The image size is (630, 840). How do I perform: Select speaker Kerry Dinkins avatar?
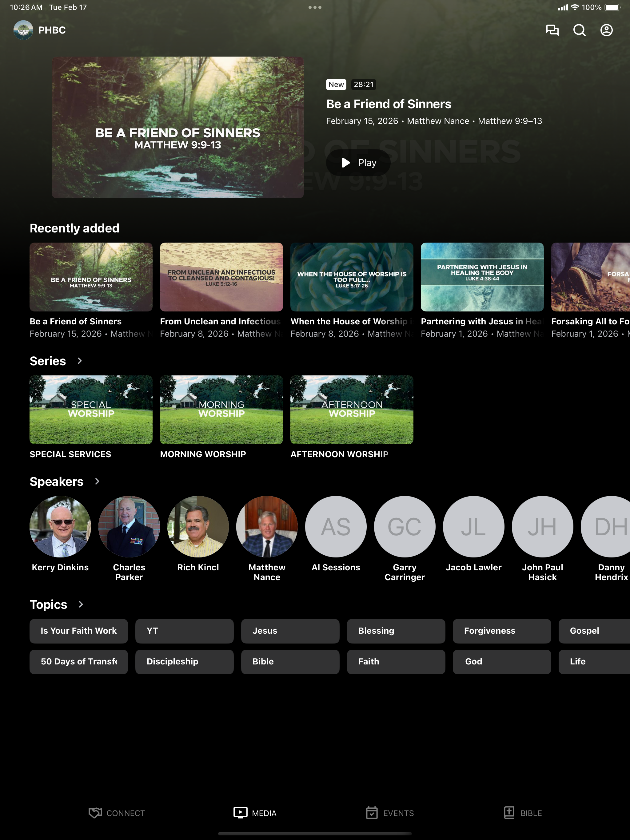(60, 526)
